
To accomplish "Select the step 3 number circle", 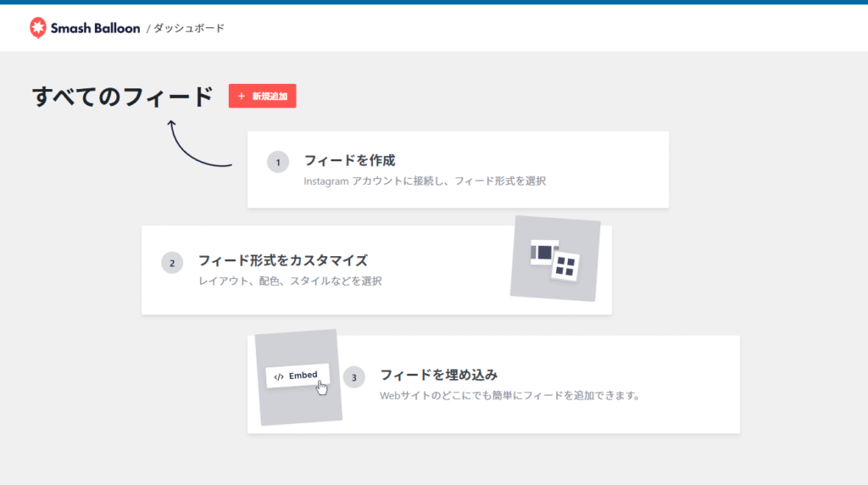I will [353, 376].
